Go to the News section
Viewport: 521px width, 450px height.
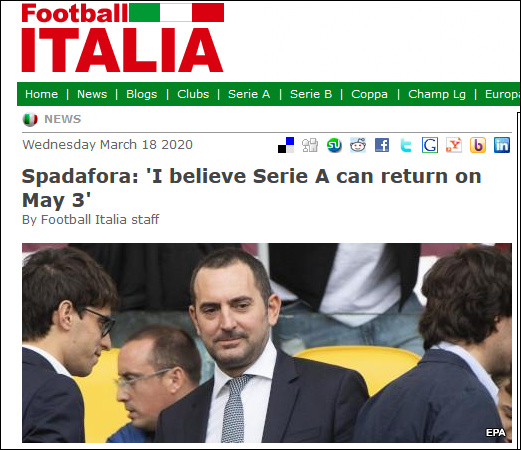pyautogui.click(x=92, y=94)
